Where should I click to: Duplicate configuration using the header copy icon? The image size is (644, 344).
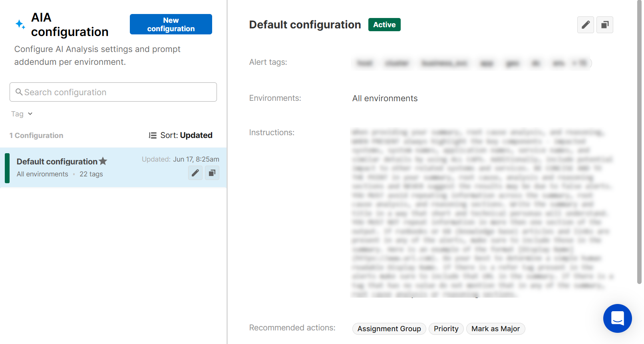[x=604, y=25]
